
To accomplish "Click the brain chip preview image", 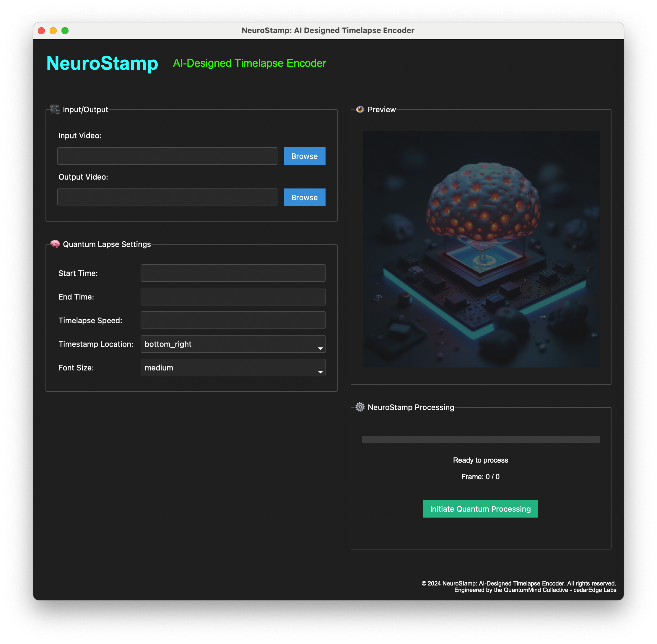I will (481, 249).
